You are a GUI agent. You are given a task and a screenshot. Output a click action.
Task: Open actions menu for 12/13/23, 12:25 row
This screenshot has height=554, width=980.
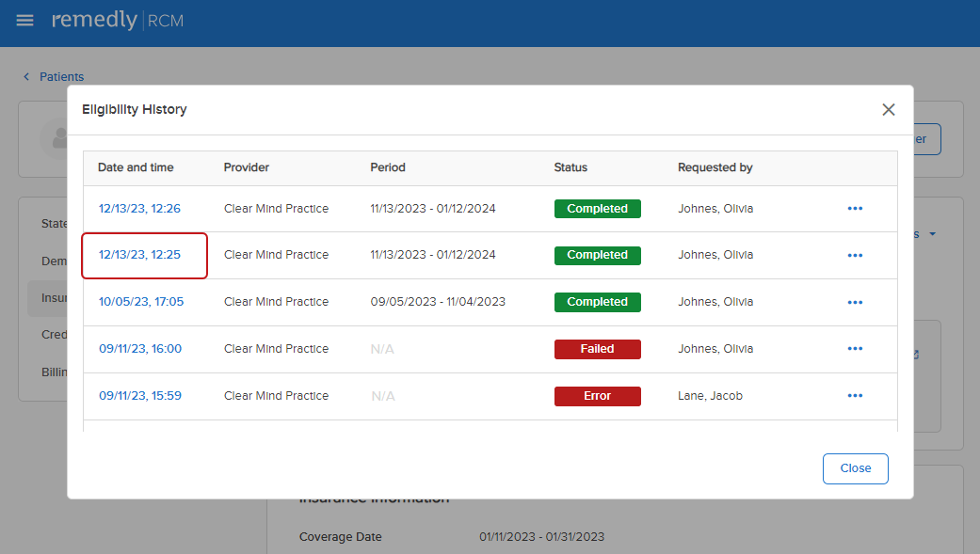coord(855,255)
